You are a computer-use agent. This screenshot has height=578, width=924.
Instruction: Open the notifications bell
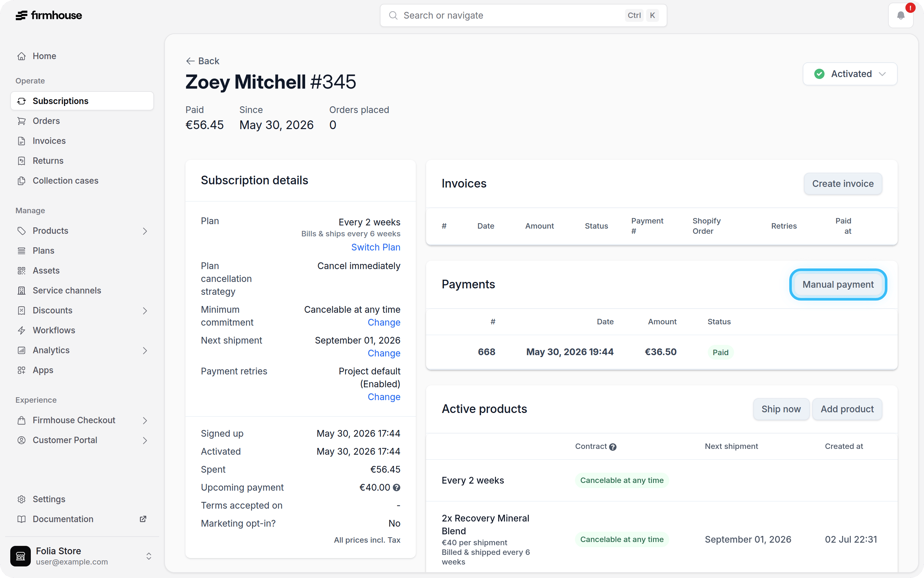pos(901,15)
